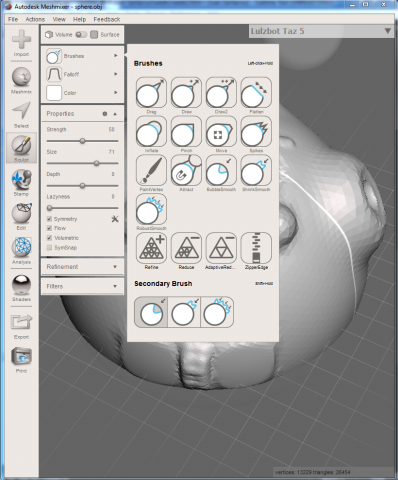Select the Drag brush
Screen dimensions: 398x480
[151, 93]
